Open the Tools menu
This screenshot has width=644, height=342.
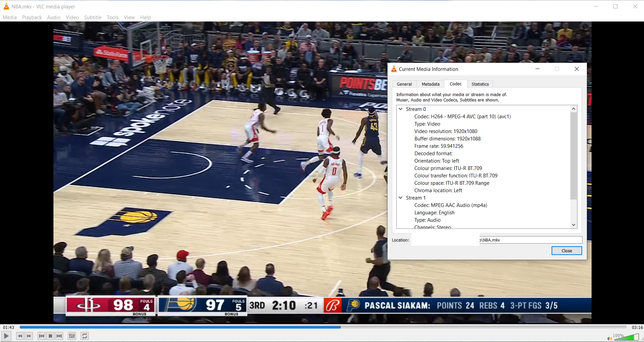click(x=113, y=17)
